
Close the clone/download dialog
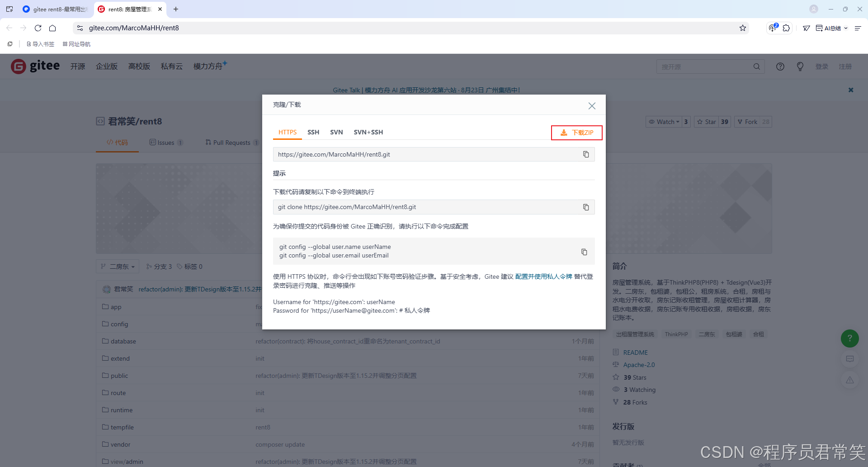pyautogui.click(x=592, y=105)
